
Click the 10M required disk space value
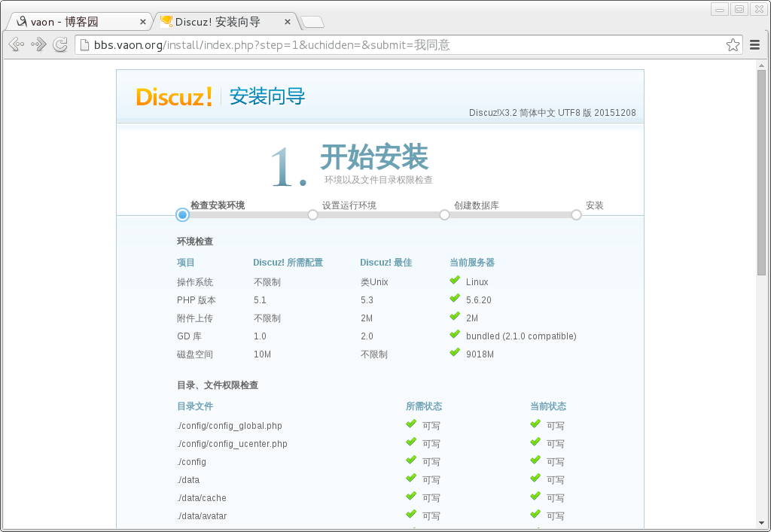pyautogui.click(x=262, y=354)
